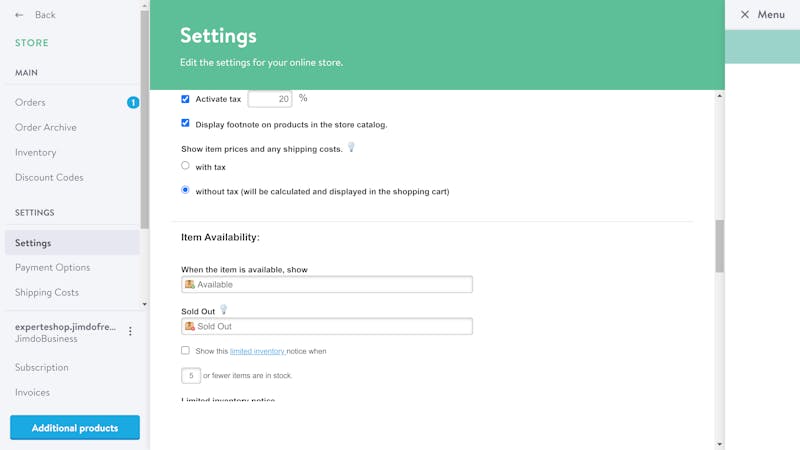Select the "with tax" radio option
Screen dimensions: 800x450
tap(185, 166)
